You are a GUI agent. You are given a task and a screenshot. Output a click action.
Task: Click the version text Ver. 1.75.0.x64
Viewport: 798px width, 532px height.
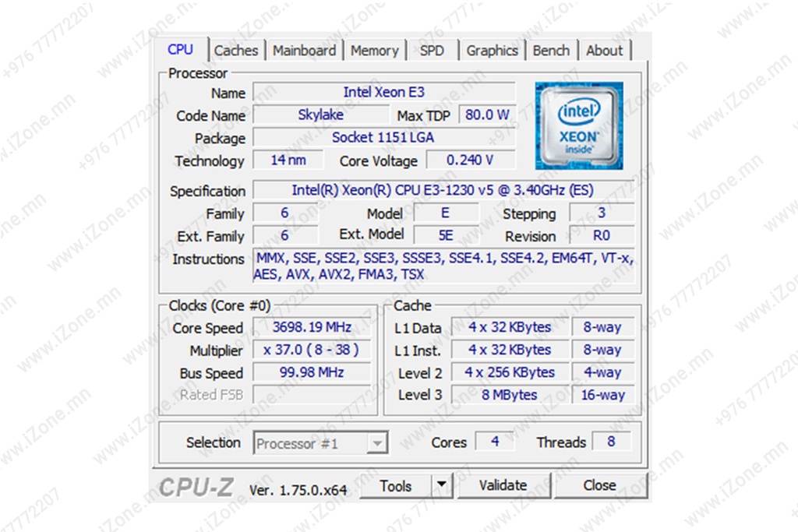tap(298, 490)
